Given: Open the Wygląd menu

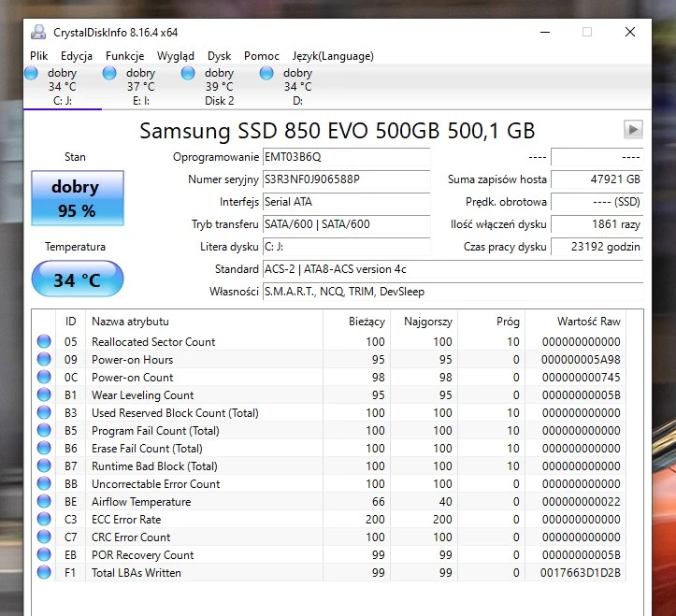Looking at the screenshot, I should (176, 56).
